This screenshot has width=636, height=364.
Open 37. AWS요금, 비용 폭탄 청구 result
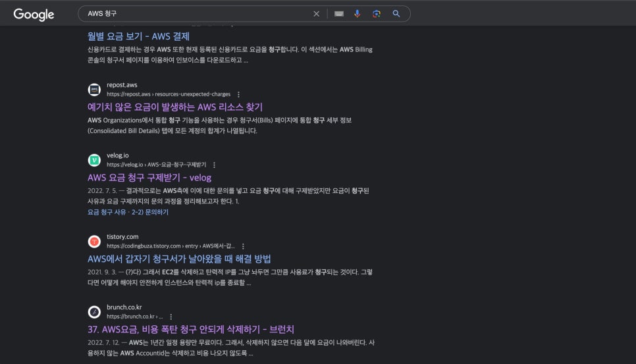click(191, 329)
